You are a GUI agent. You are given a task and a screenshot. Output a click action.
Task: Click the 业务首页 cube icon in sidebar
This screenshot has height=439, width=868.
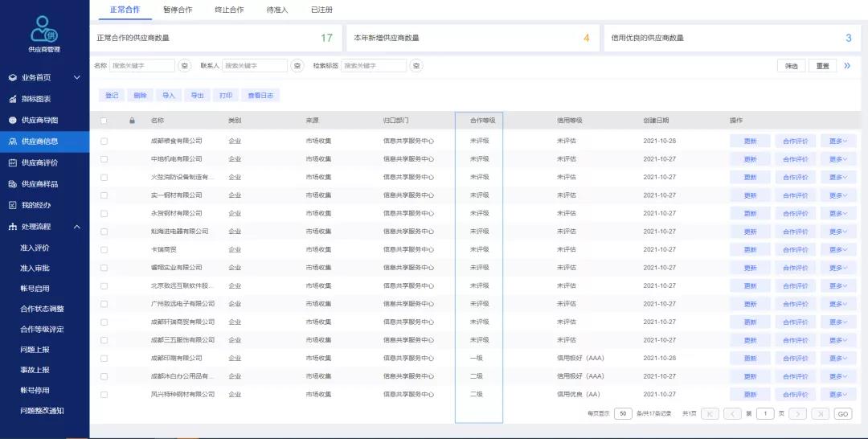13,78
